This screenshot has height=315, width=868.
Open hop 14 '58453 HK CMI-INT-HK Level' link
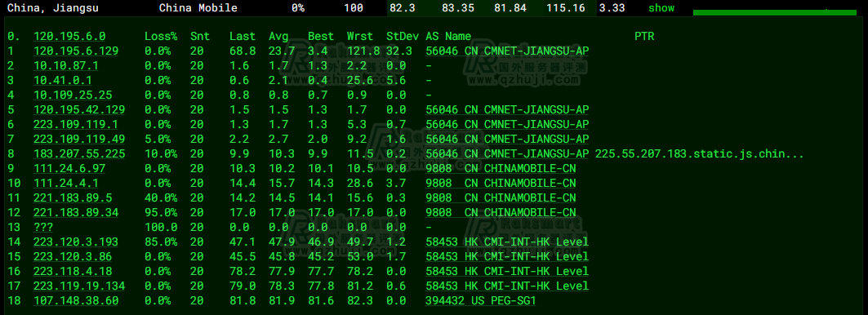pyautogui.click(x=507, y=242)
